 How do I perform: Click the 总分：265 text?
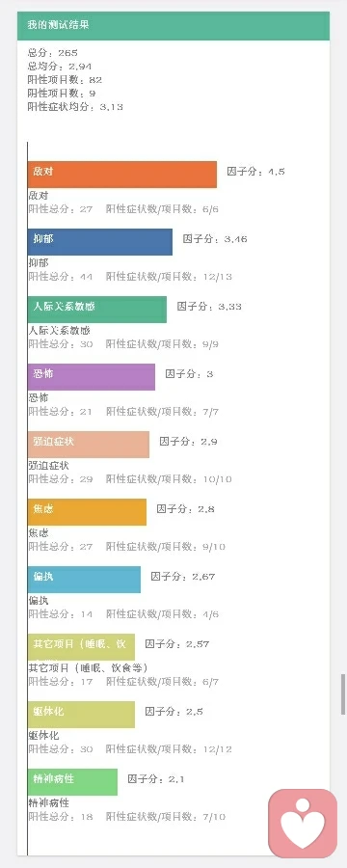pyautogui.click(x=53, y=53)
